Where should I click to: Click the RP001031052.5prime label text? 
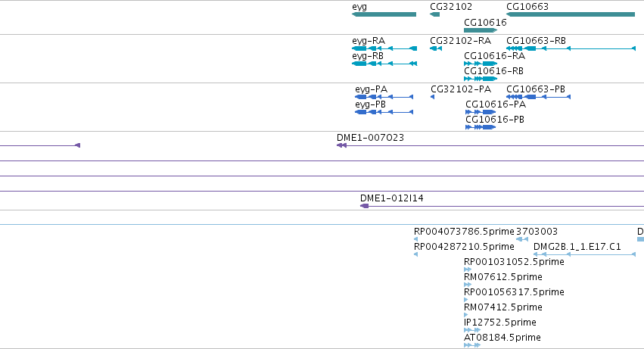pos(514,262)
